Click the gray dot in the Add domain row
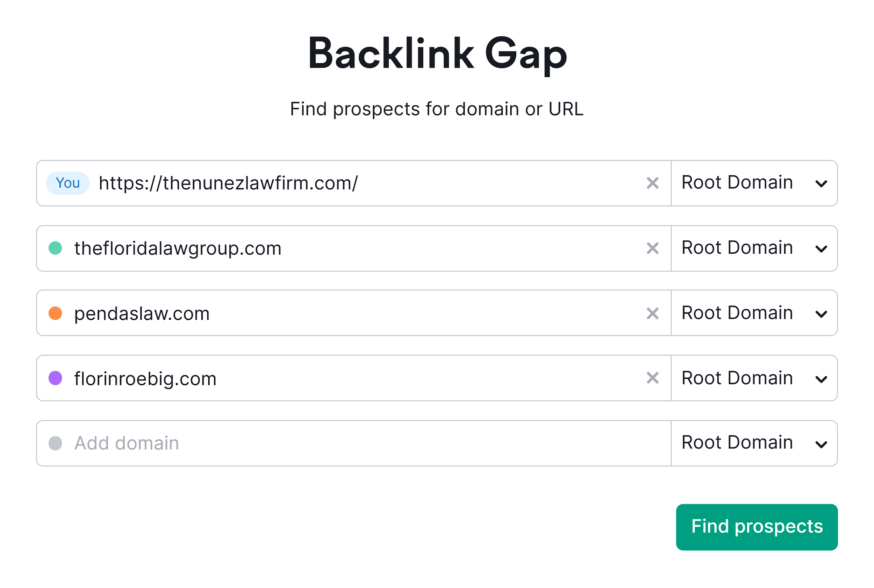 tap(57, 443)
